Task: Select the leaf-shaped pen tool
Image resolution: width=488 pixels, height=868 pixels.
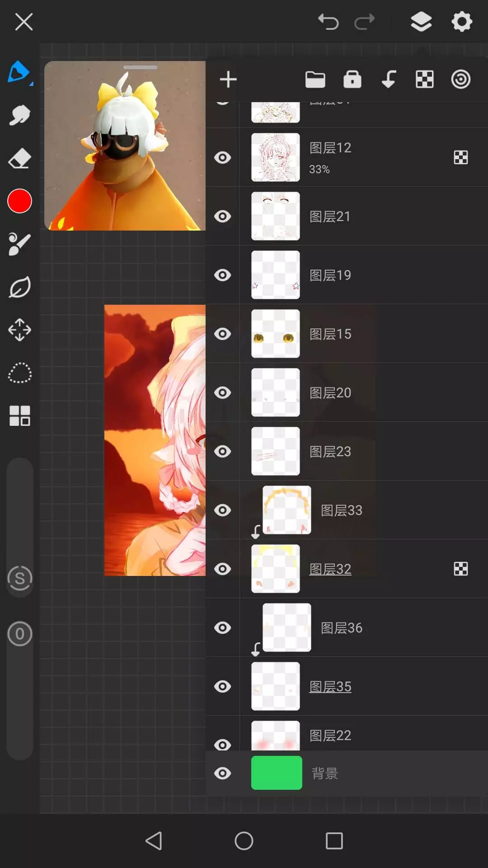Action: pyautogui.click(x=19, y=287)
